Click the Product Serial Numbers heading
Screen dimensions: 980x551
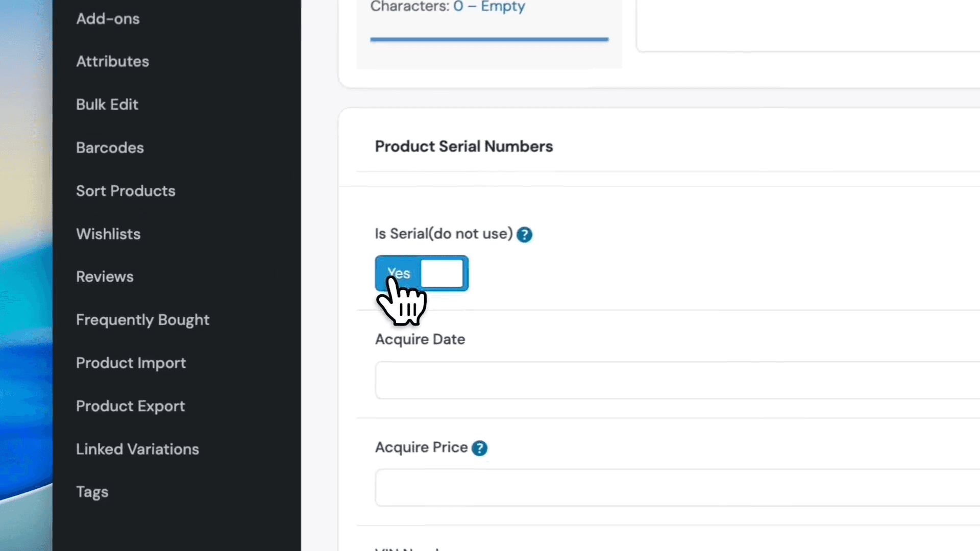click(463, 146)
